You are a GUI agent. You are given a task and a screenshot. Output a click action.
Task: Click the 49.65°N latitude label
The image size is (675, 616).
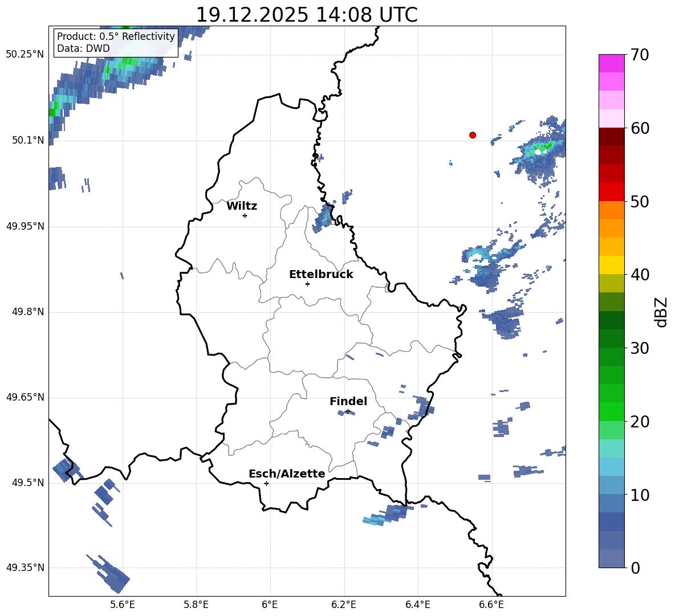point(25,398)
